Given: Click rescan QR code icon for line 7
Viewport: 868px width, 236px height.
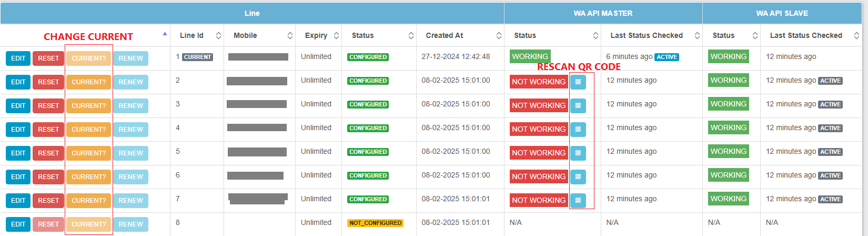Looking at the screenshot, I should pos(578,201).
